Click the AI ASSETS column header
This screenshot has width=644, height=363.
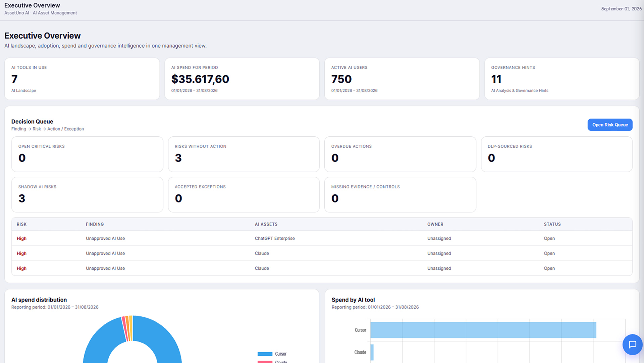coord(266,224)
